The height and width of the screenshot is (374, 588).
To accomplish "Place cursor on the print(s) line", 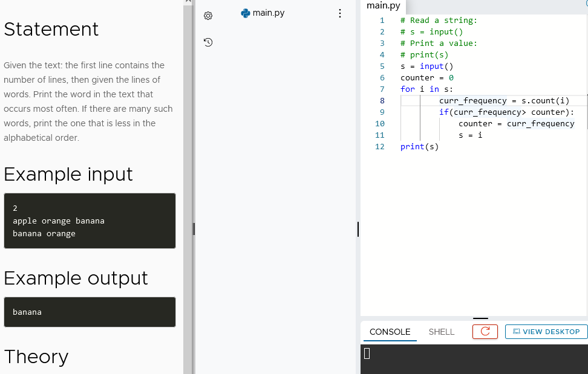I will coord(419,146).
